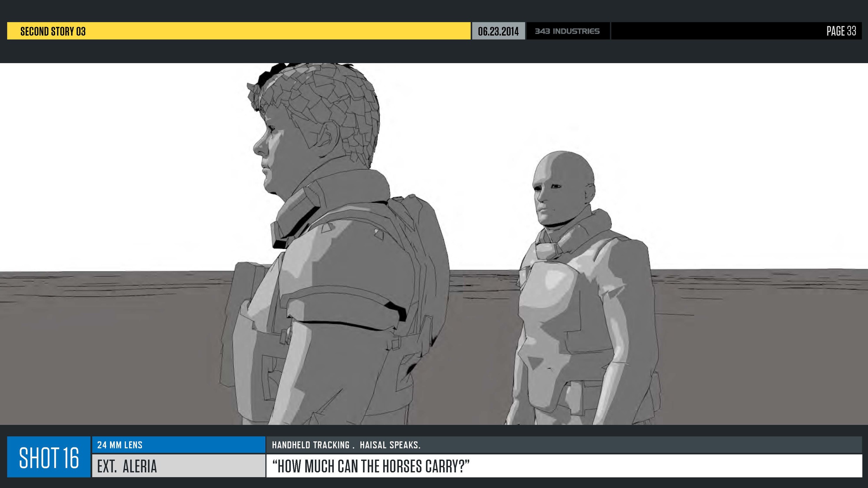Click the "HANDHELD TRACKING . HAISAL SPEAKS." note
The width and height of the screenshot is (868, 488).
click(346, 445)
